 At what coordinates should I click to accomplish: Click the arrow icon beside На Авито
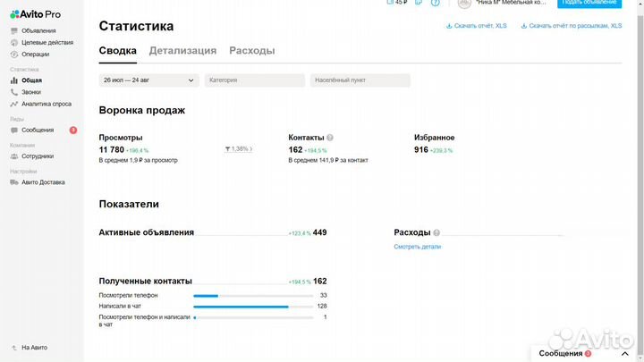(14, 348)
